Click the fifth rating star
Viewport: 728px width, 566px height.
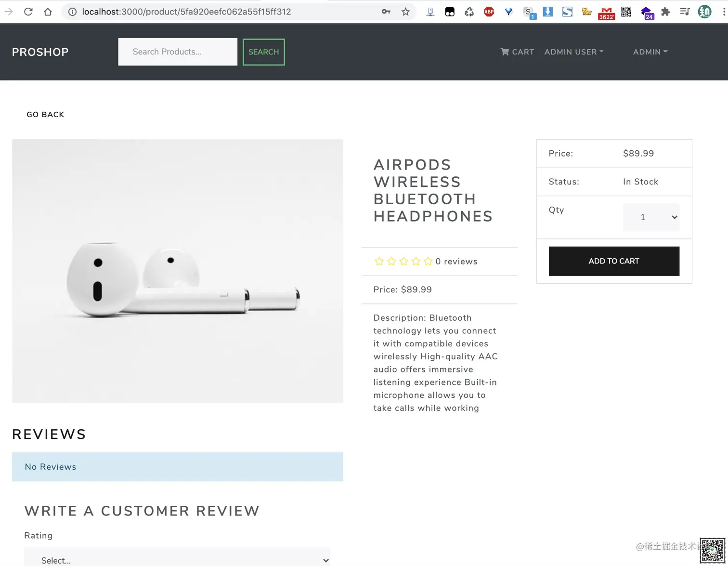428,261
